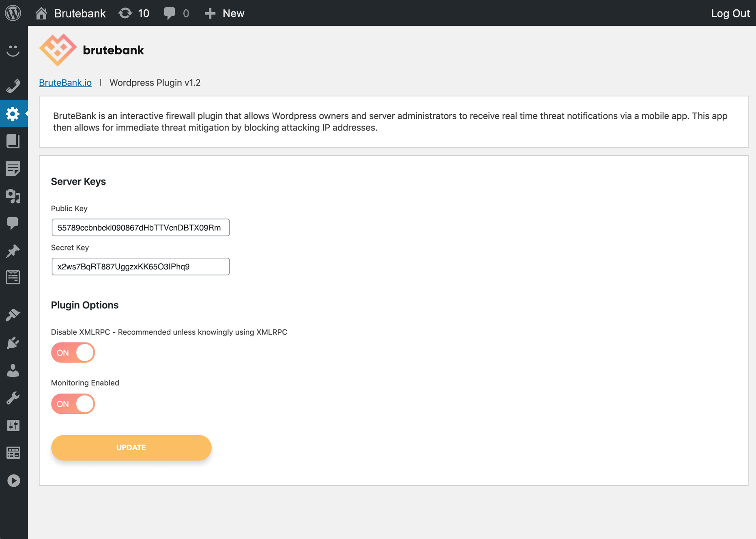
Task: Click the updates count 10
Action: click(144, 13)
